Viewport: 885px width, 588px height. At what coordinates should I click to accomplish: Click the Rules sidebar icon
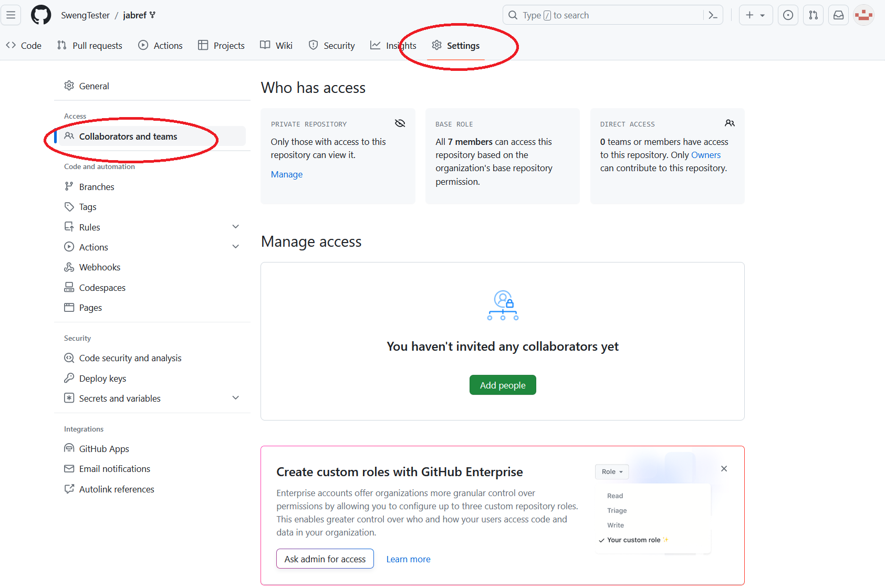coord(69,227)
